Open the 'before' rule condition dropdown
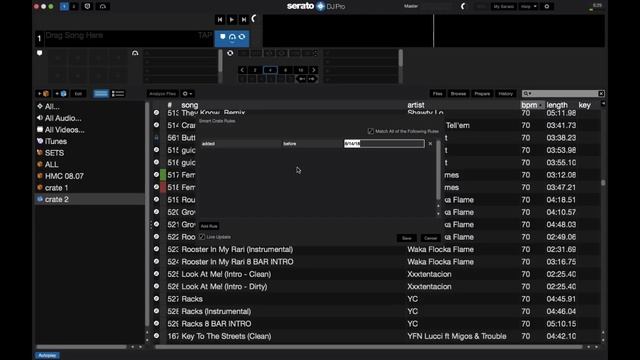 tap(312, 144)
